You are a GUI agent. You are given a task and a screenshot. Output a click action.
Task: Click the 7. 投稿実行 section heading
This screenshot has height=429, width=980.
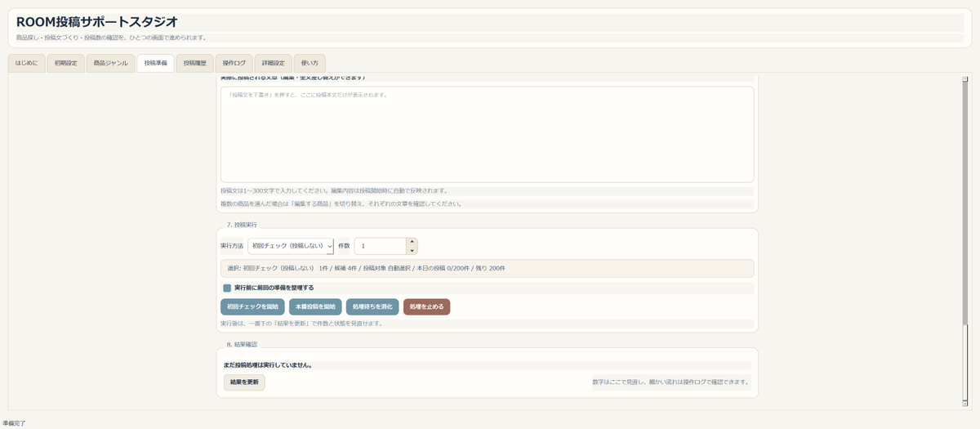(x=243, y=224)
